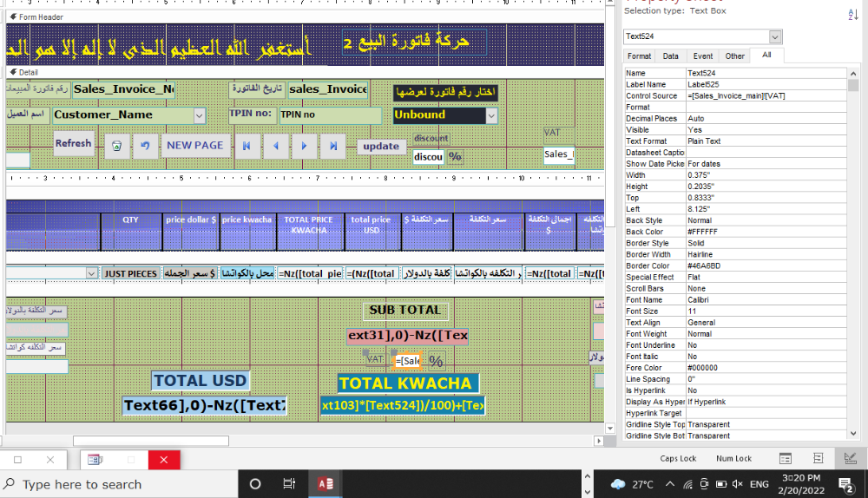The width and height of the screenshot is (868, 498).
Task: Click the Special Effect property value Flat
Action: [x=766, y=278]
